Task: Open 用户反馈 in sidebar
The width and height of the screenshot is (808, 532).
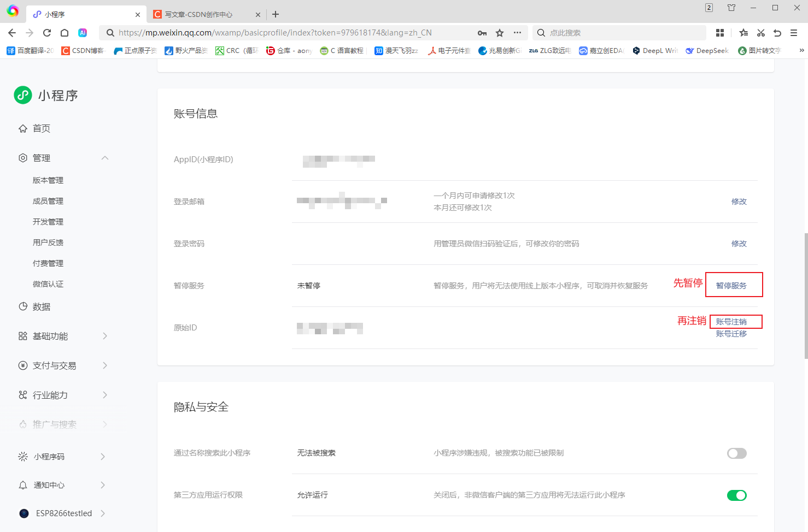Action: tap(48, 243)
